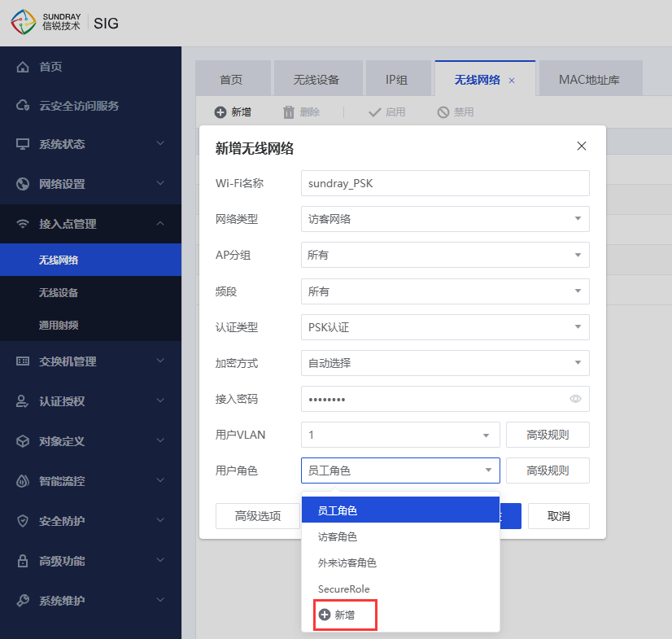Click the 系统维护 wrench icon
Image resolution: width=672 pixels, height=639 pixels.
click(23, 601)
